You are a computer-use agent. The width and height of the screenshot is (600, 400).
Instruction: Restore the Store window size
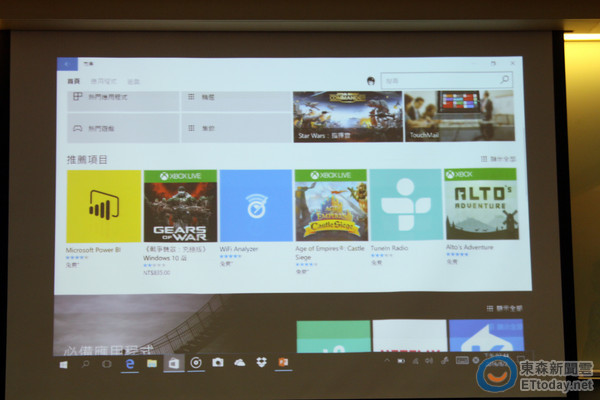pyautogui.click(x=493, y=63)
